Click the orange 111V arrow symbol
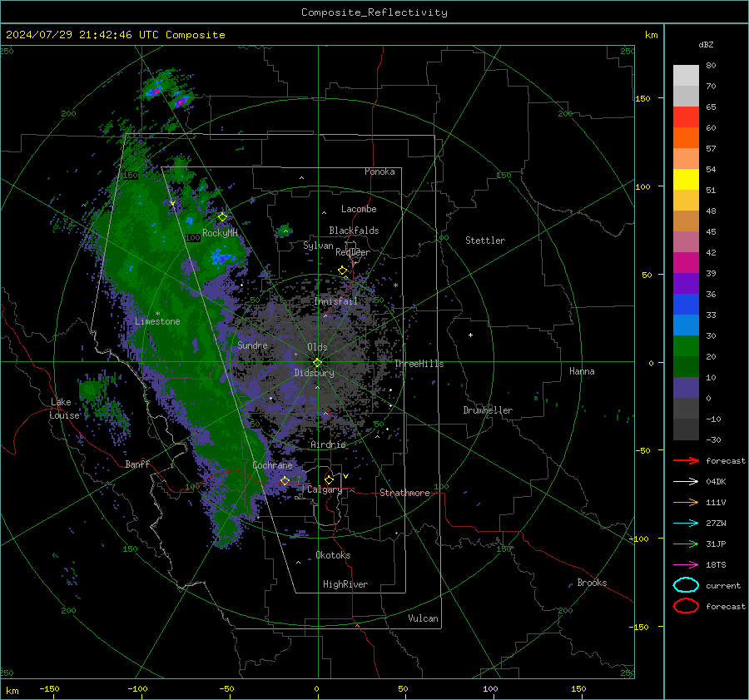Screen dimensions: 749x700 click(x=686, y=502)
